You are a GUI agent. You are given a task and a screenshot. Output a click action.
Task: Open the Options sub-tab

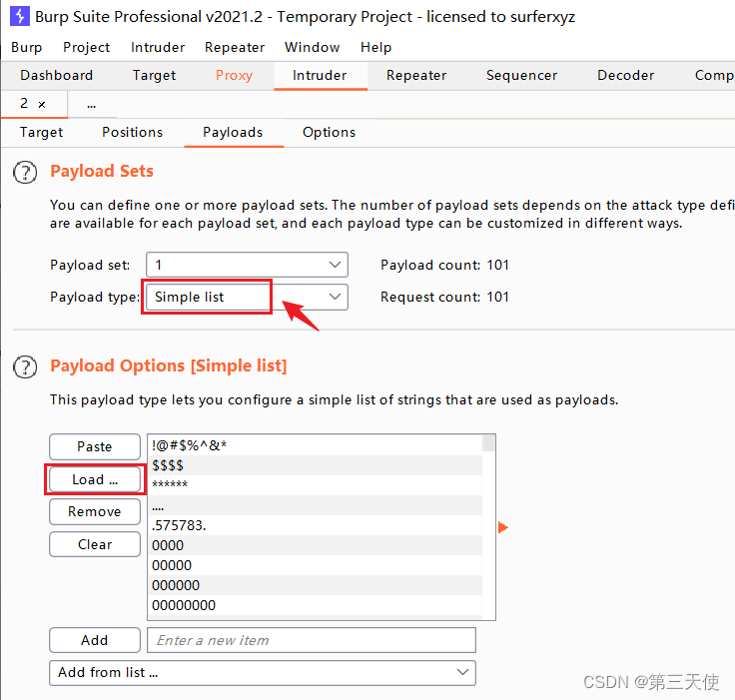click(x=329, y=132)
